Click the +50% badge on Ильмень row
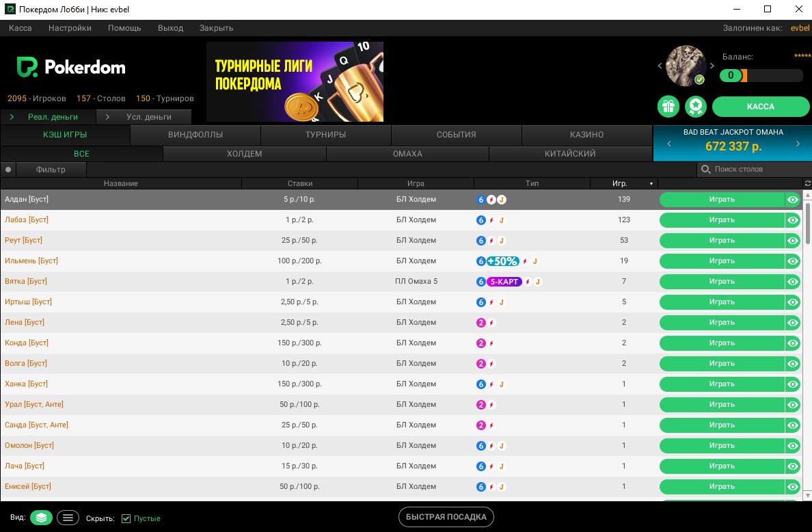Screen dimensions: 812x532 503,261
